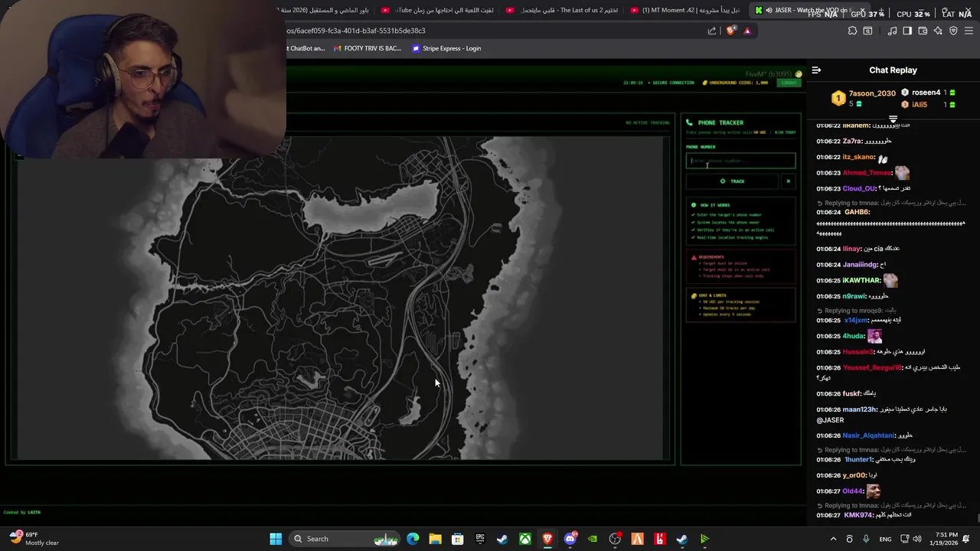The image size is (980, 551).
Task: Collapse the Chat Replay panel arrow icon
Action: point(816,70)
